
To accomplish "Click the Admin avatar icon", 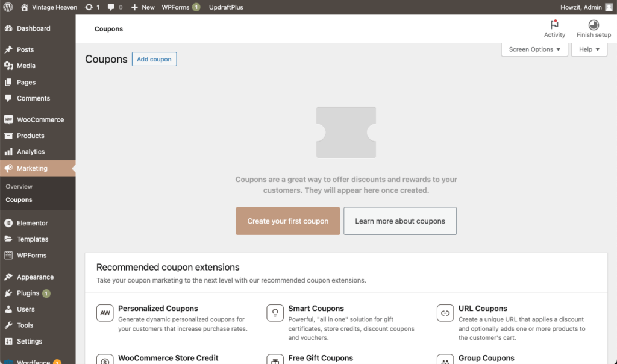I will (609, 7).
